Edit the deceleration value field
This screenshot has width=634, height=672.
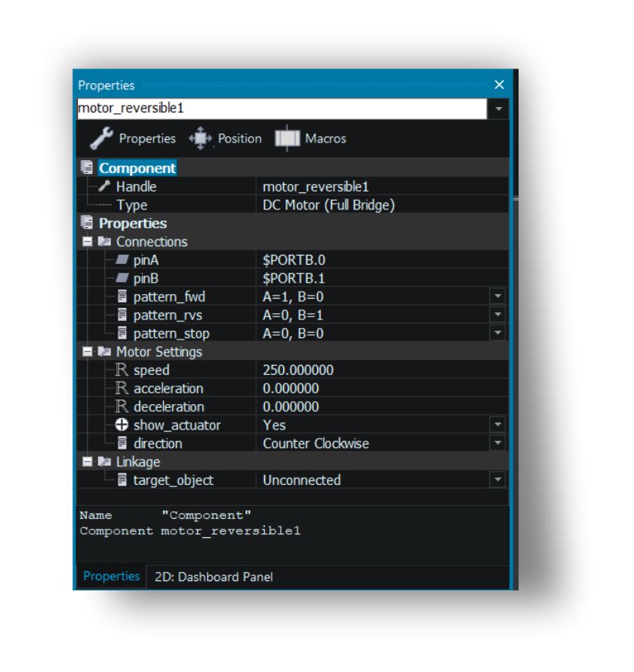click(382, 406)
